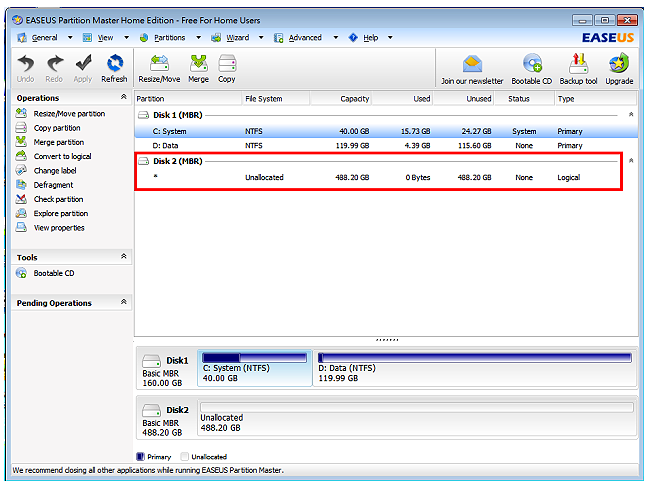Expand the Advanced dropdown arrow
654x484 pixels.
(x=335, y=38)
